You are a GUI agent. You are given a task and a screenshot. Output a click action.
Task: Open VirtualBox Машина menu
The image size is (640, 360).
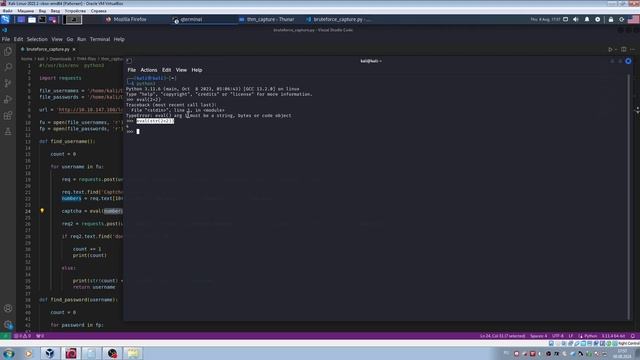coord(26,11)
